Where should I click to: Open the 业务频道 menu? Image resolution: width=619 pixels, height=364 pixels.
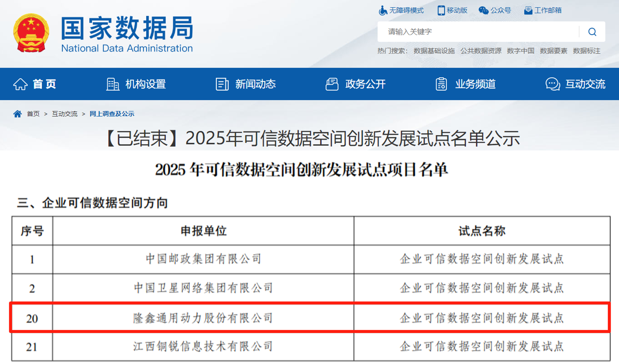[476, 84]
